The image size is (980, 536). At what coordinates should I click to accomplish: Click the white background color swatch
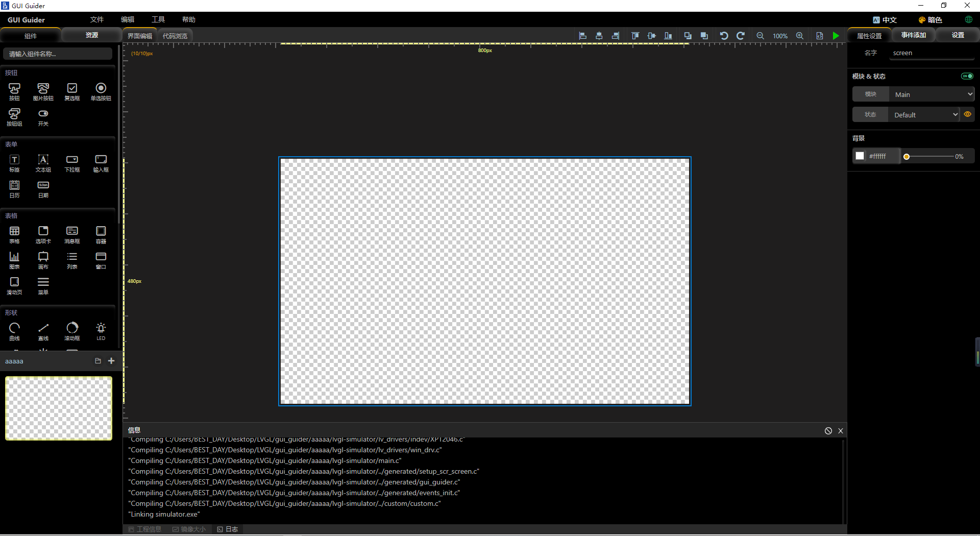pos(860,156)
